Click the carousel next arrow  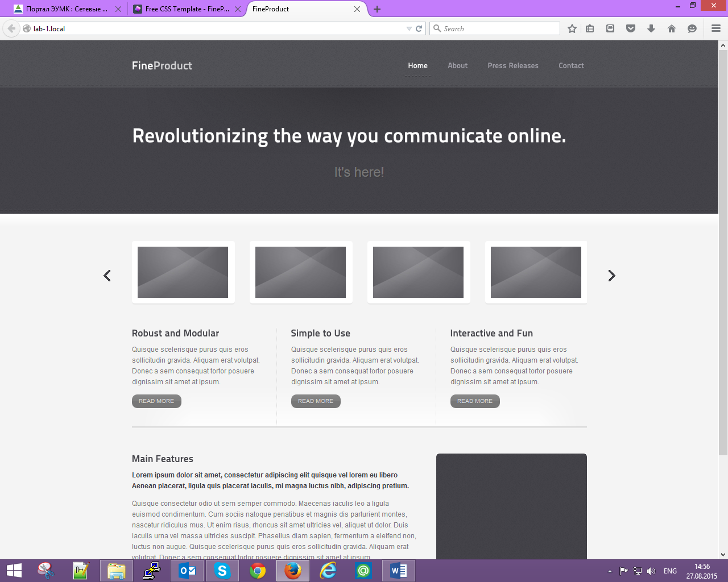pyautogui.click(x=611, y=276)
